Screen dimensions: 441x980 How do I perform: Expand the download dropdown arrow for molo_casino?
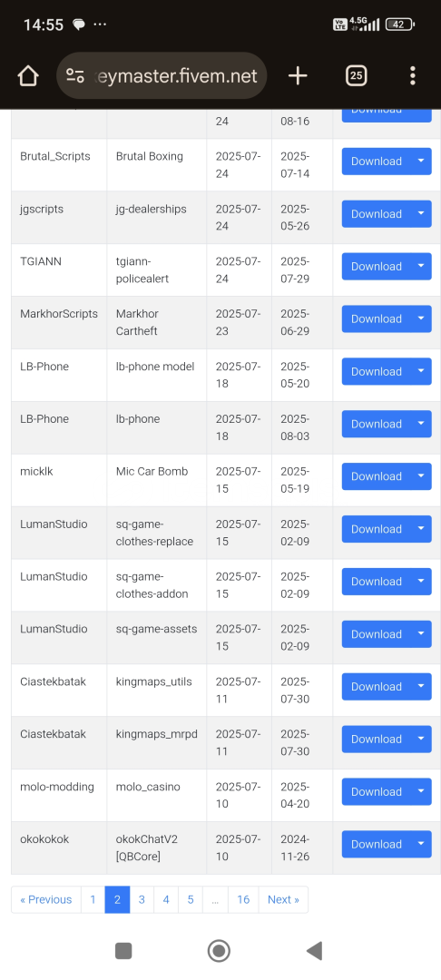coord(421,791)
